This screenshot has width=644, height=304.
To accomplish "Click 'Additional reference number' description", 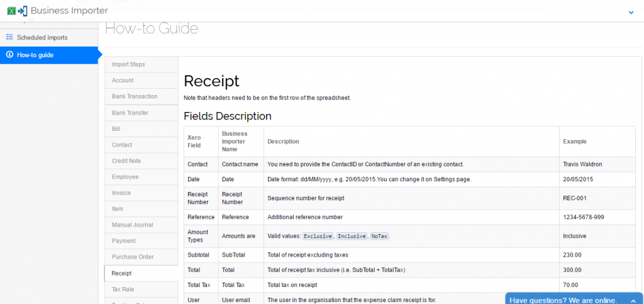I will (305, 217).
